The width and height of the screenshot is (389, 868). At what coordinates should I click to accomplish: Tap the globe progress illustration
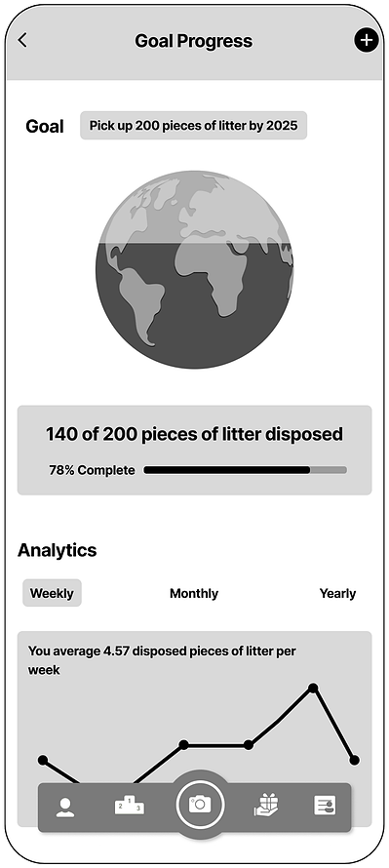click(x=194, y=269)
